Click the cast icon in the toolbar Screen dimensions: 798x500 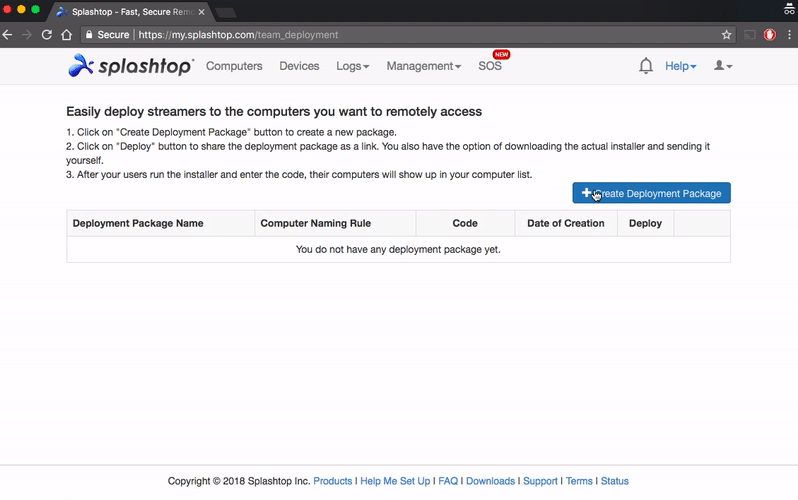(749, 34)
